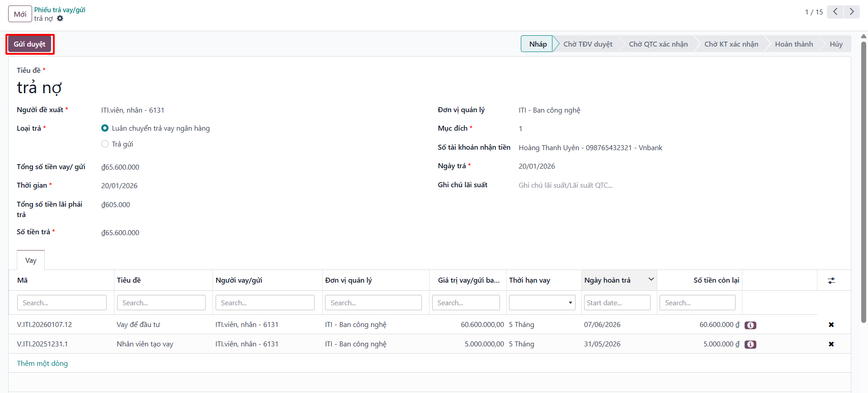Edit the Số tiền trả amount field
Image resolution: width=868 pixels, height=393 pixels.
[x=120, y=233]
